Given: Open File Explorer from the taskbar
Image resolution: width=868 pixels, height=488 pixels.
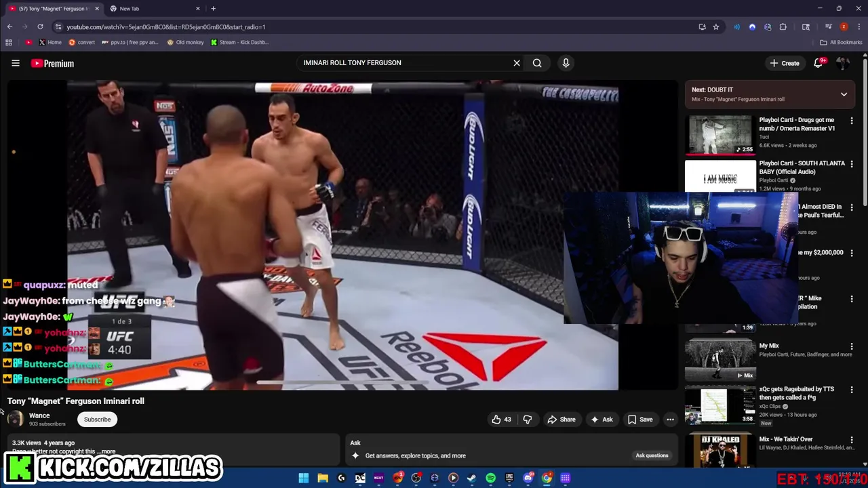Looking at the screenshot, I should tap(323, 478).
